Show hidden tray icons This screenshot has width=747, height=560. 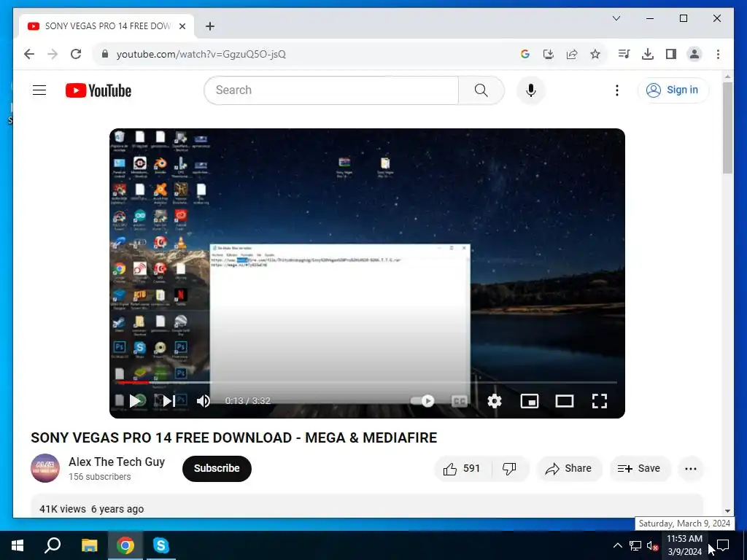pyautogui.click(x=617, y=545)
